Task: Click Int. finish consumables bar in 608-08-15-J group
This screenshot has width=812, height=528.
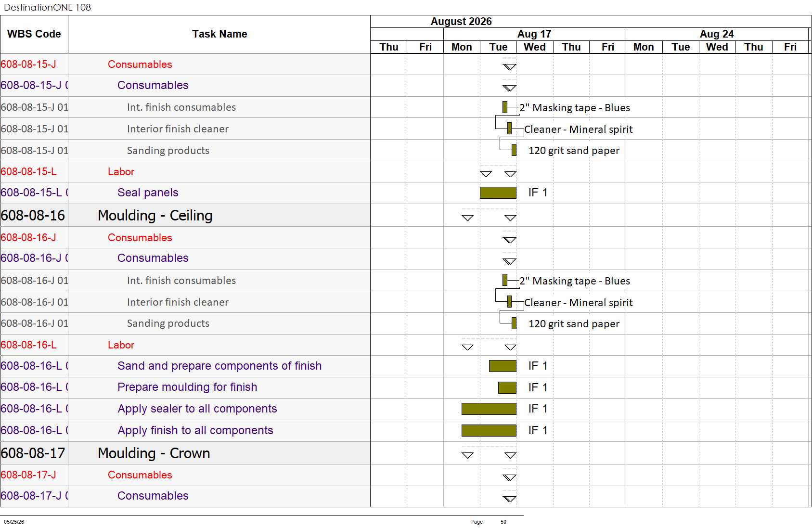Action: [x=505, y=107]
